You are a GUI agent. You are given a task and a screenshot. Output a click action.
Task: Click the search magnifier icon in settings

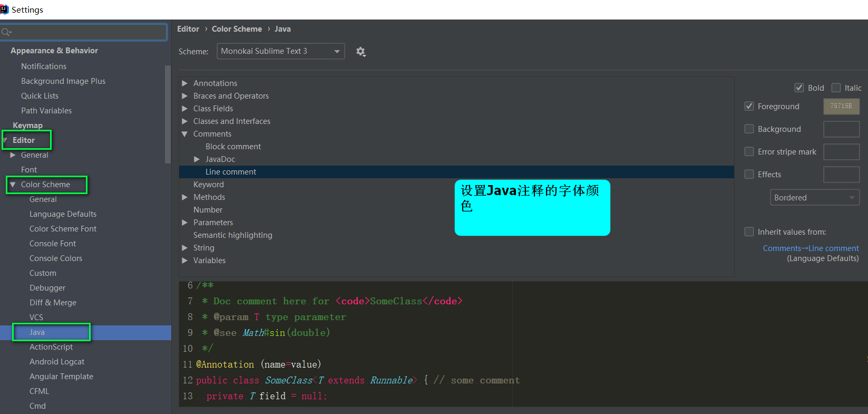(6, 32)
